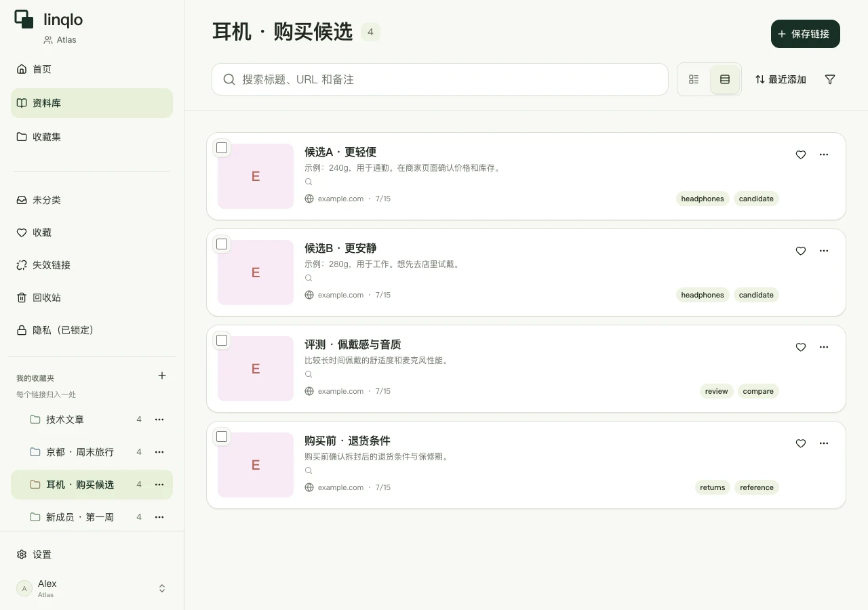Image resolution: width=868 pixels, height=610 pixels.
Task: Click the review tag
Action: coord(716,391)
